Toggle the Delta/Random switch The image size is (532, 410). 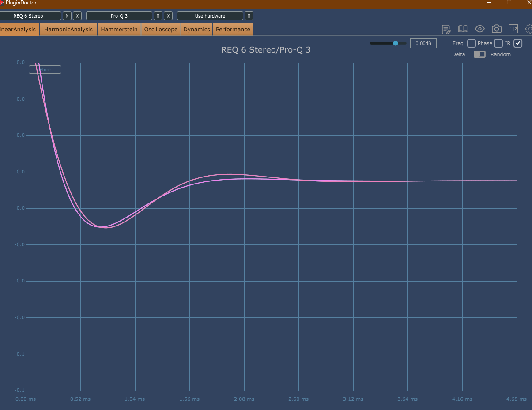click(479, 54)
